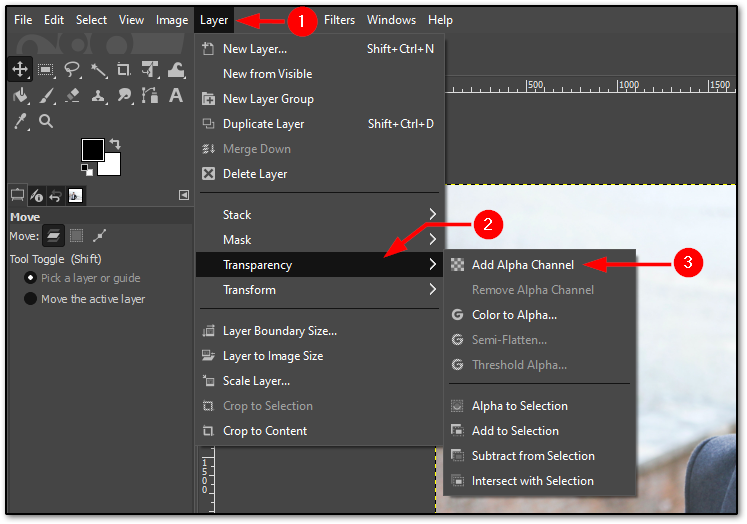Viewport: 747px width, 524px height.
Task: Expand the Mask submenu
Action: click(x=319, y=240)
